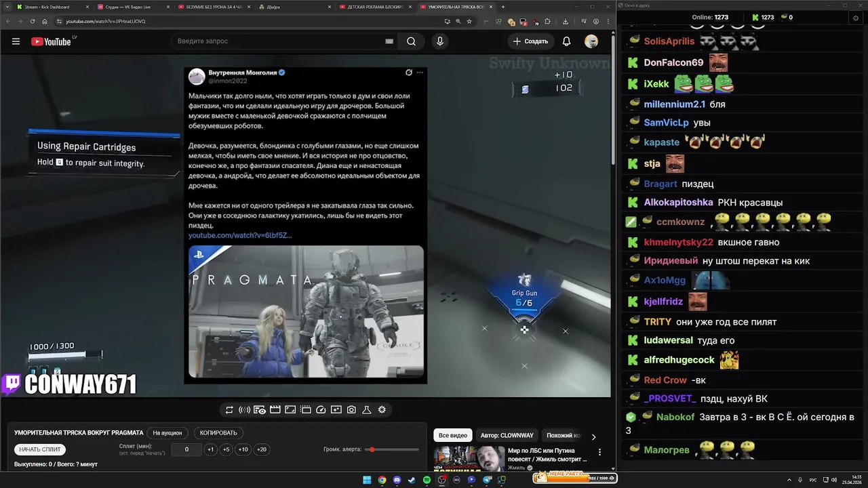Take a screenshot with camera icon

tap(351, 410)
